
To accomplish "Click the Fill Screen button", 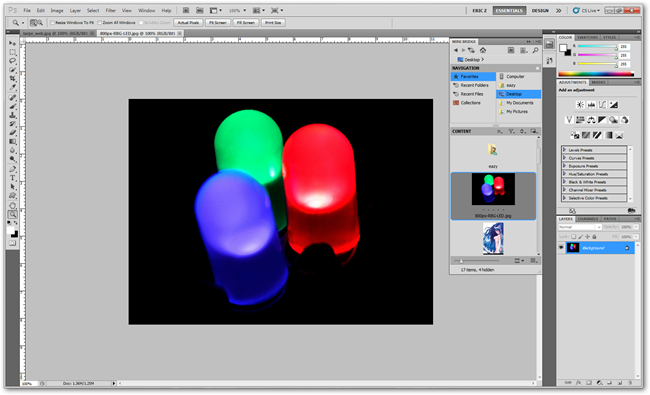I will coord(246,23).
